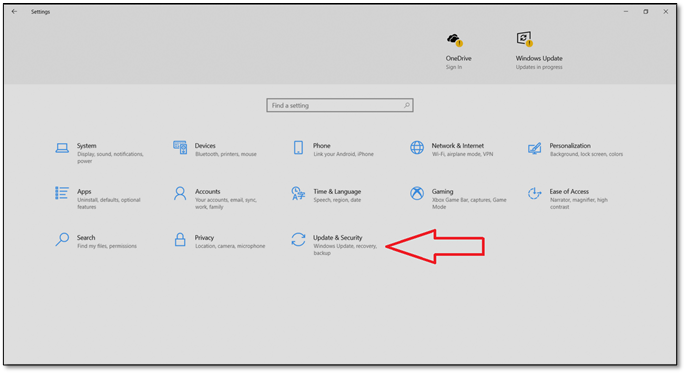Choose the Update & Security heading
The image size is (686, 374).
tap(337, 238)
